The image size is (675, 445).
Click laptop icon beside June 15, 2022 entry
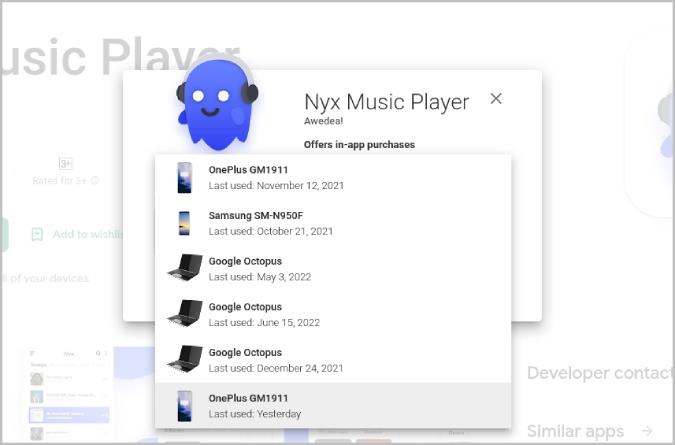coord(185,313)
